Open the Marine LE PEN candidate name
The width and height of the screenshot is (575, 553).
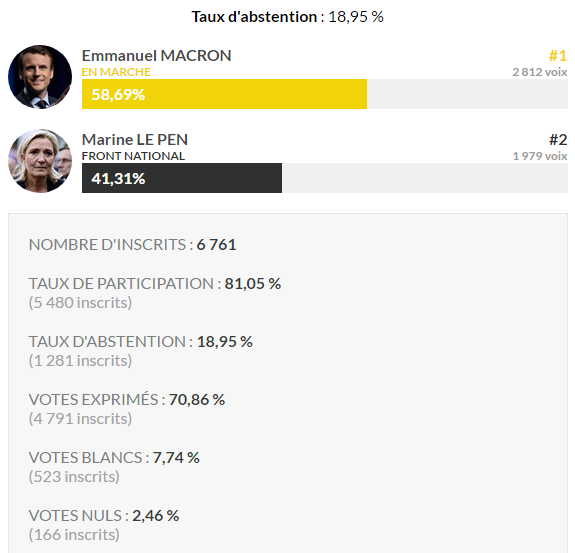point(135,140)
